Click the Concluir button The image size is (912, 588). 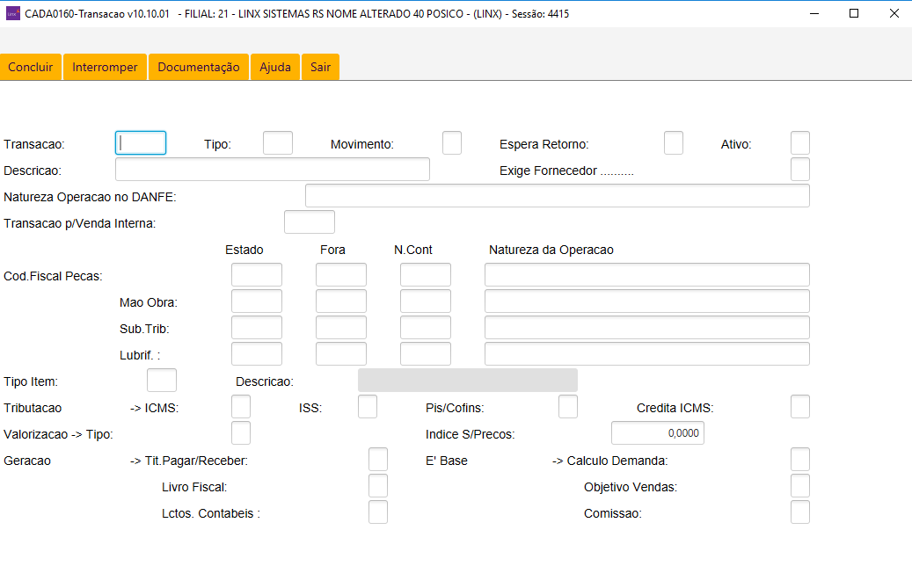pyautogui.click(x=31, y=67)
